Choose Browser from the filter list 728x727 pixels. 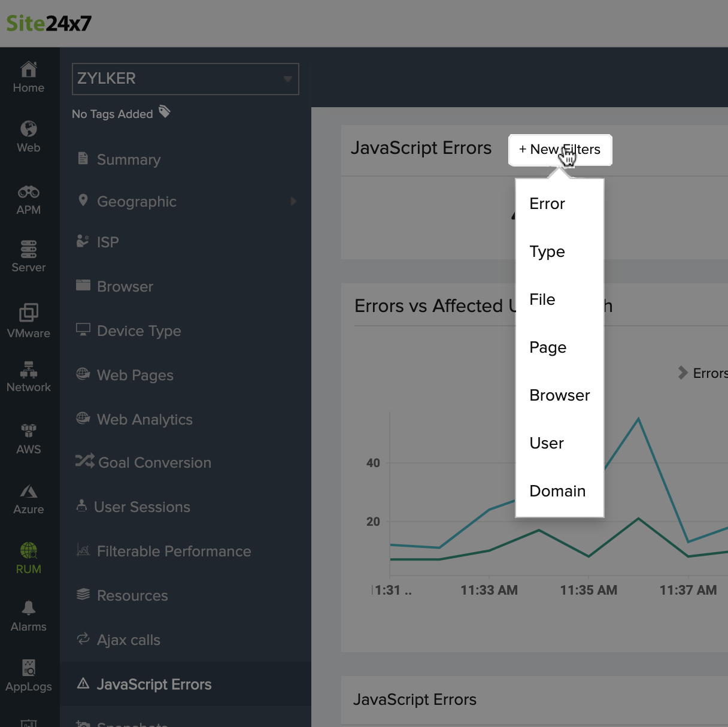pos(559,395)
